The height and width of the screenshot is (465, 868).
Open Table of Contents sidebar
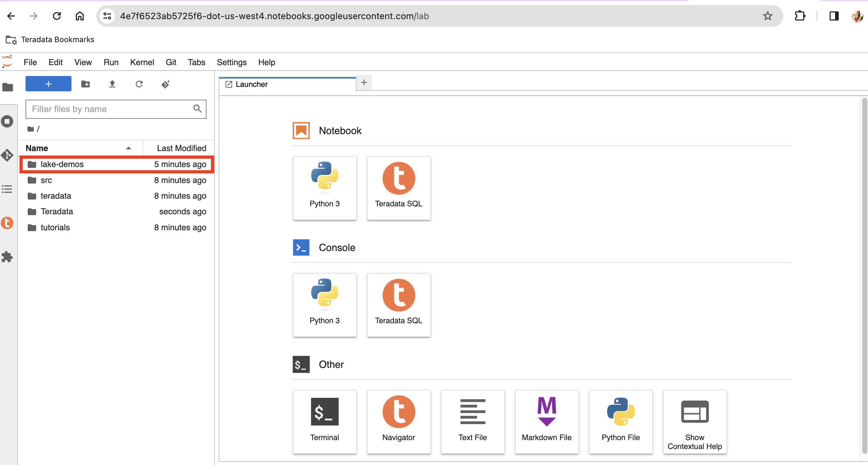click(x=7, y=189)
